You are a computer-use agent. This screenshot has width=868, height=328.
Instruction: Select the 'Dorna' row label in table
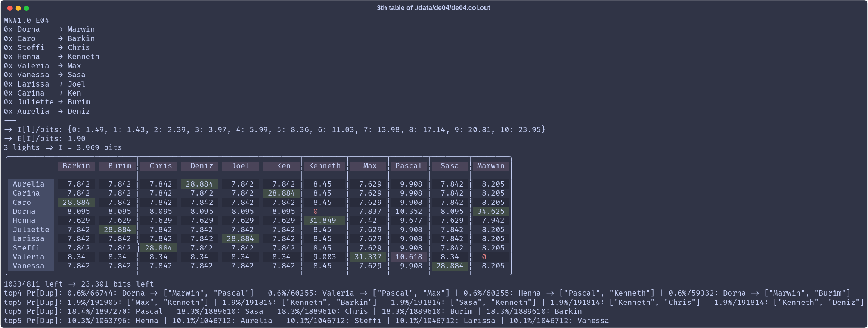pyautogui.click(x=24, y=211)
